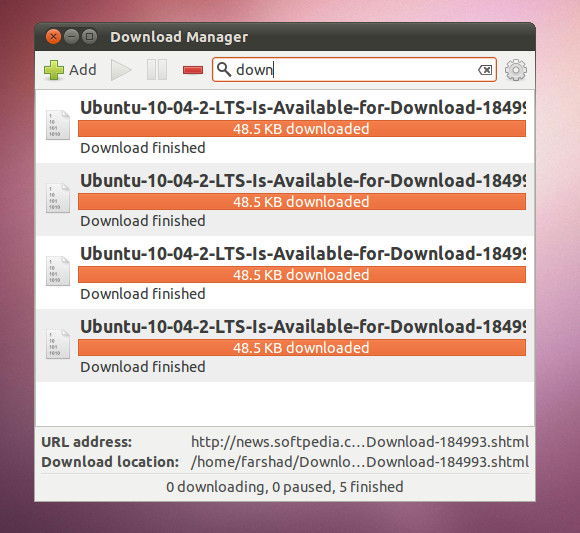Click the URL address softpedia link text

coord(360,442)
